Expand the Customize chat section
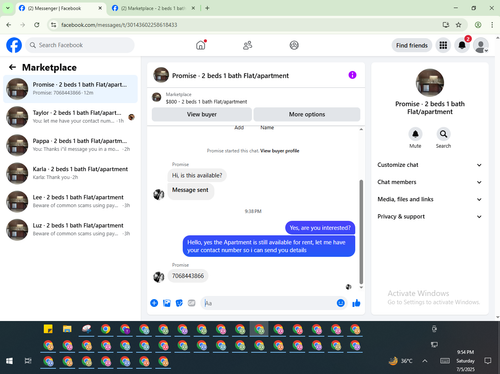Viewport: 500px width, 374px height. tap(430, 165)
